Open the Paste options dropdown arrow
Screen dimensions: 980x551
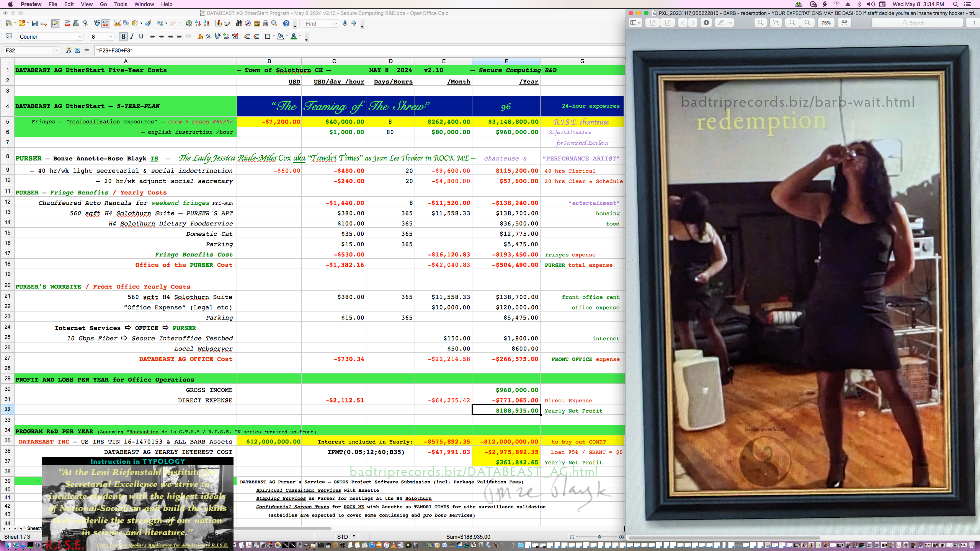(x=141, y=24)
